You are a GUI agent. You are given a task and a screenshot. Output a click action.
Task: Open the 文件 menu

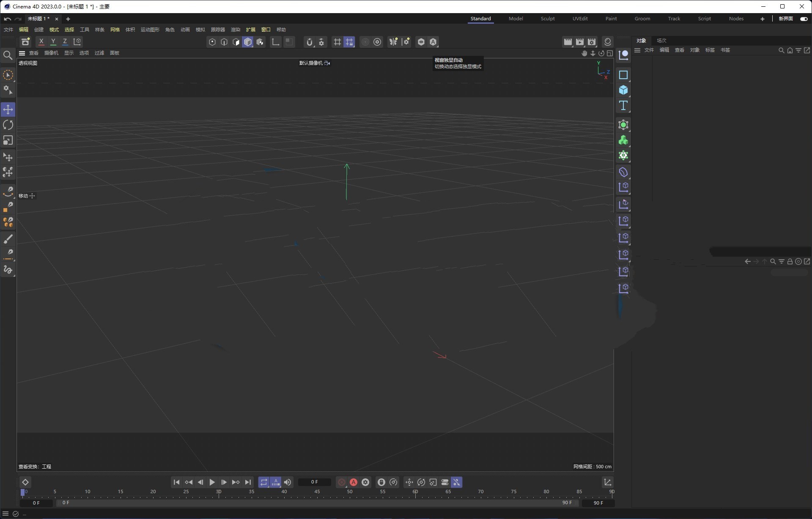(x=8, y=30)
